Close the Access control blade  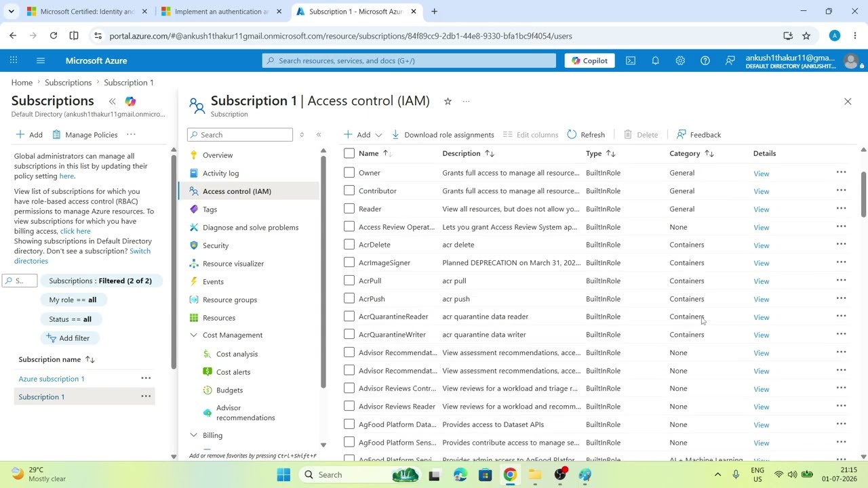point(848,101)
